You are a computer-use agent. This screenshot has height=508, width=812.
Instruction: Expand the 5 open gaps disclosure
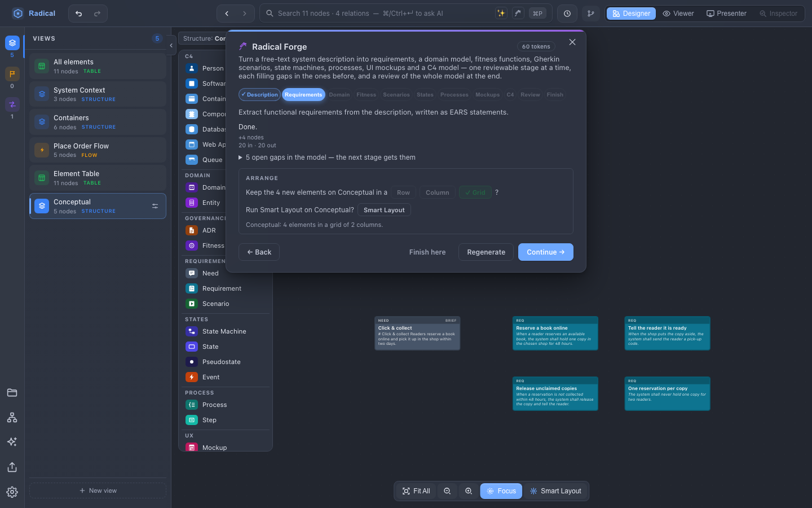pos(327,157)
